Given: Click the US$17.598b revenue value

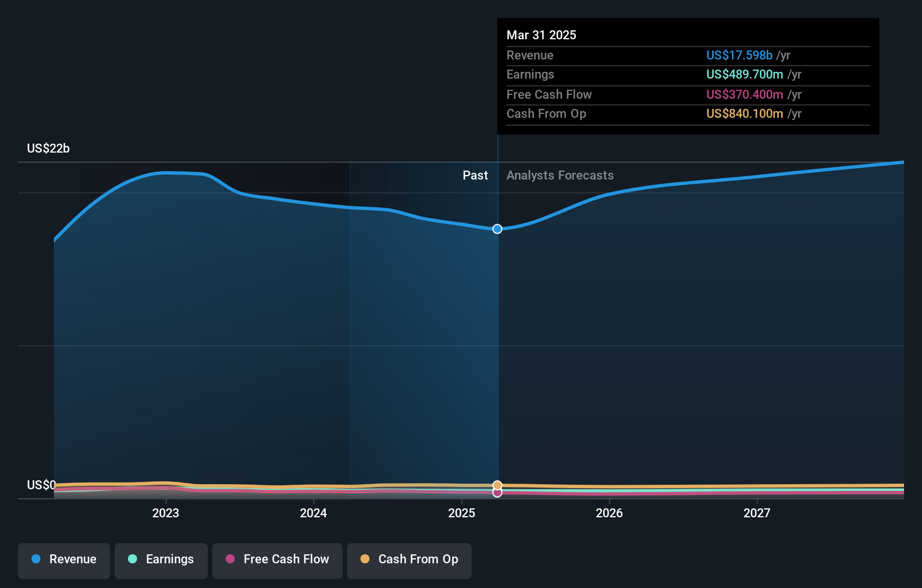Looking at the screenshot, I should point(740,55).
